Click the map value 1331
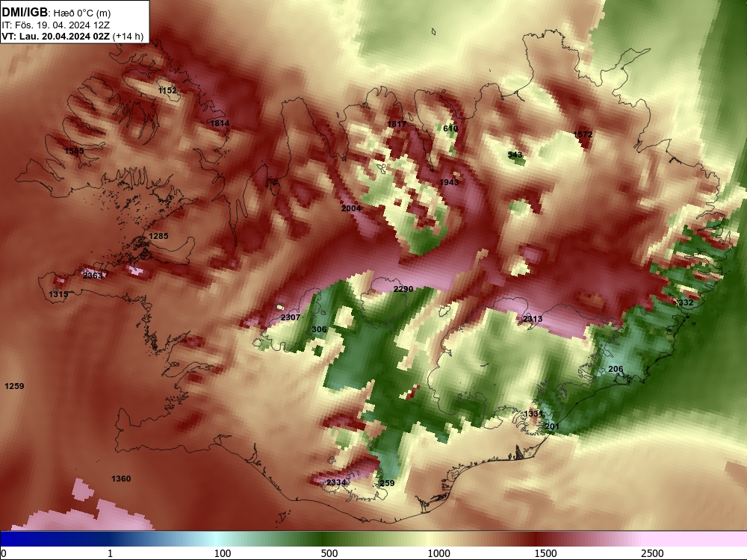 point(533,414)
